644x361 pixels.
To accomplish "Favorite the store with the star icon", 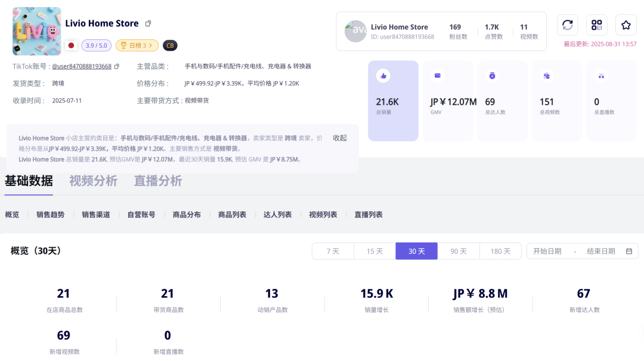I will [626, 25].
